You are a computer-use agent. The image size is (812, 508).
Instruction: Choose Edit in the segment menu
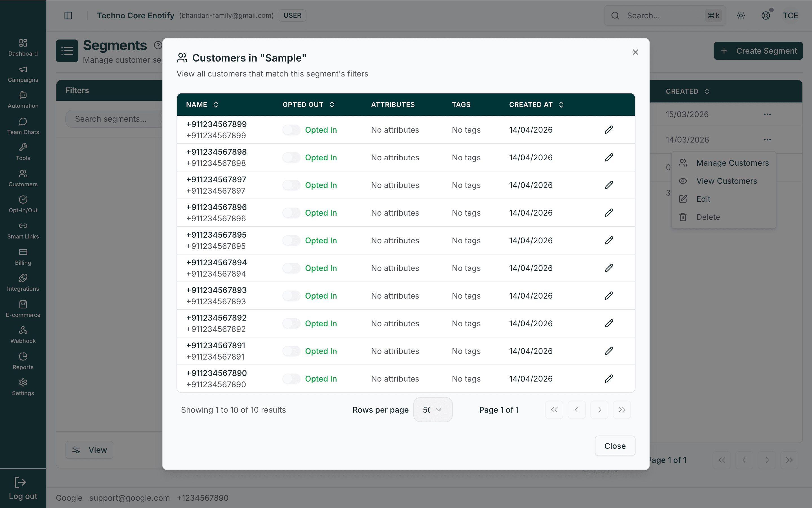(x=724, y=199)
